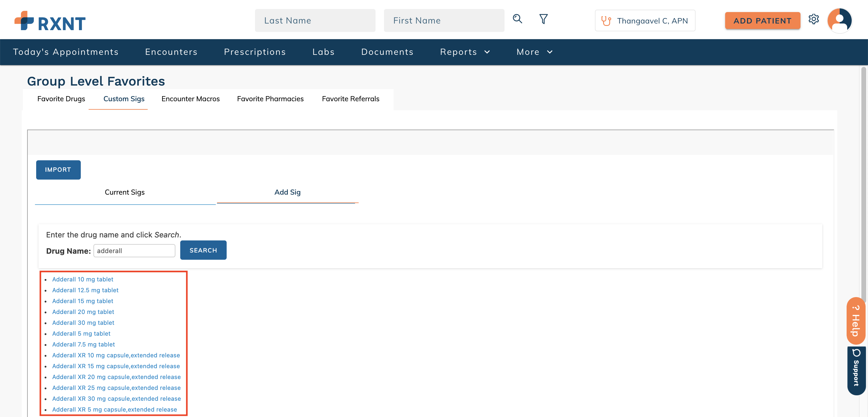Click the patient search magnifier icon
This screenshot has height=417, width=868.
tap(517, 19)
